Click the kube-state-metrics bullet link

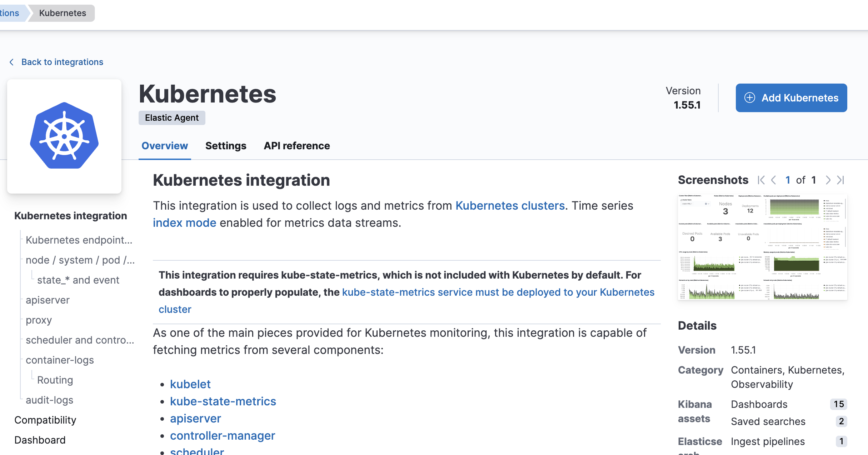pyautogui.click(x=223, y=401)
